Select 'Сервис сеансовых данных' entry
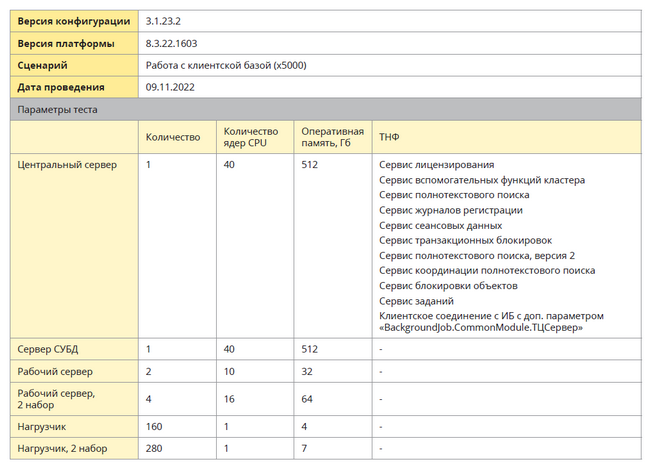 [x=440, y=226]
